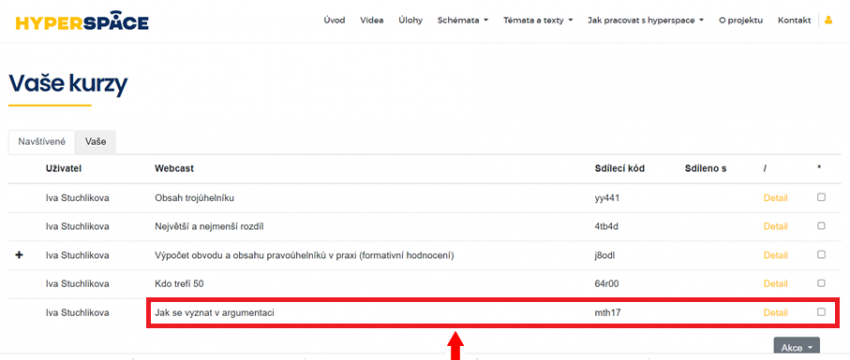Select webcast title Největší a nejmenší rozdíl
Image resolution: width=850 pixels, height=360 pixels.
209,226
